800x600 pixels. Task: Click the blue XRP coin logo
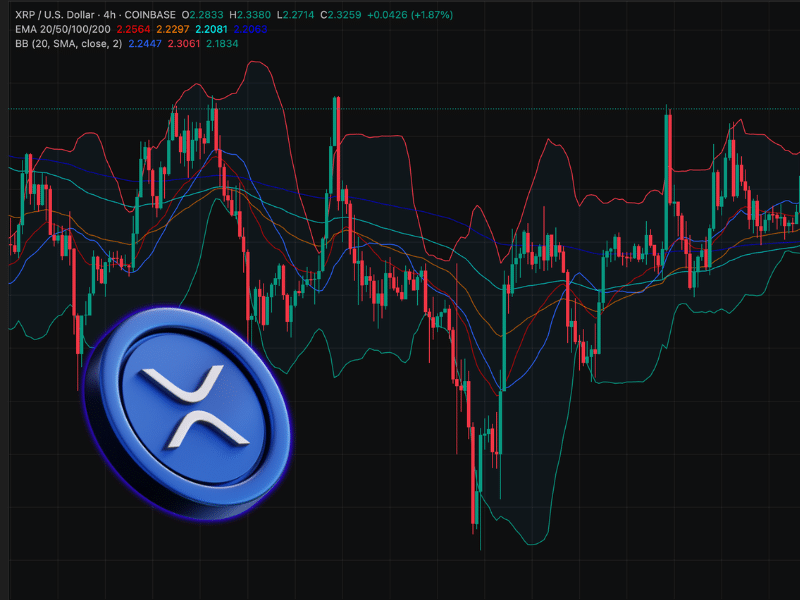tap(187, 413)
